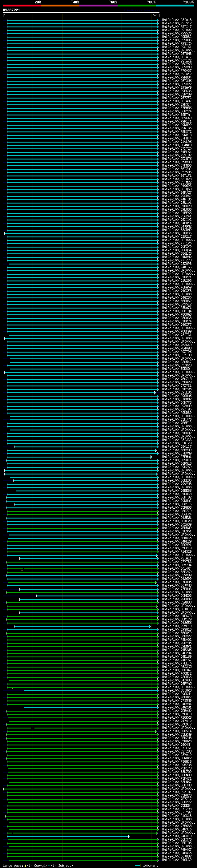Click the cyan alignment bar for A8IA18
The height and width of the screenshot is (868, 197).
tap(83, 20)
